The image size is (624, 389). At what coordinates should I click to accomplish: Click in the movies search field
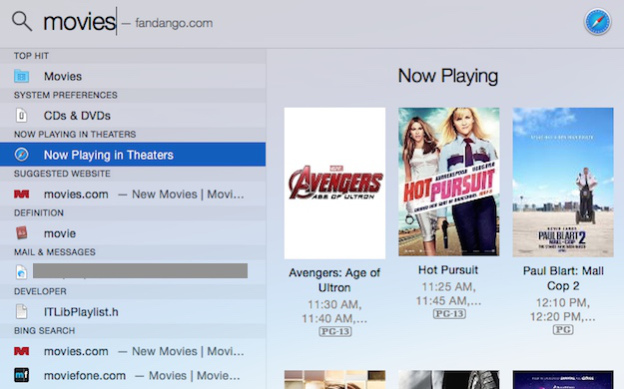click(80, 22)
